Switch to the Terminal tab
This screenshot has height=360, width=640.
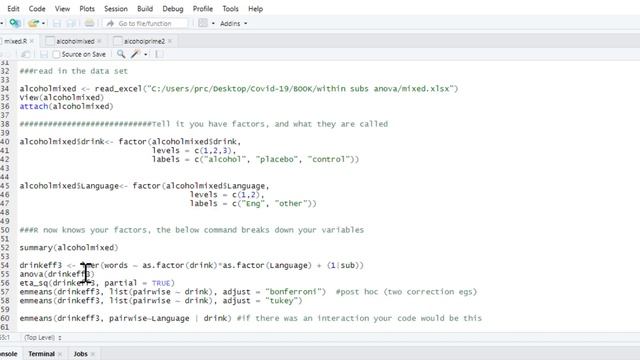pyautogui.click(x=41, y=354)
